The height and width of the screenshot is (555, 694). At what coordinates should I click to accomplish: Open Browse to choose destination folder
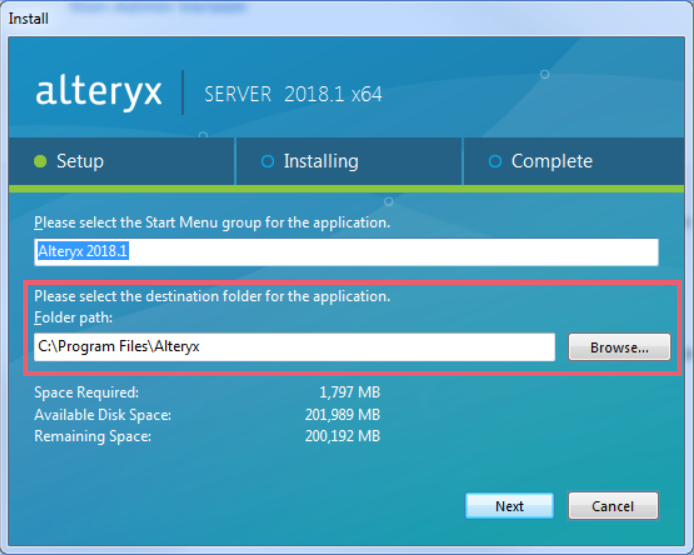tap(619, 347)
